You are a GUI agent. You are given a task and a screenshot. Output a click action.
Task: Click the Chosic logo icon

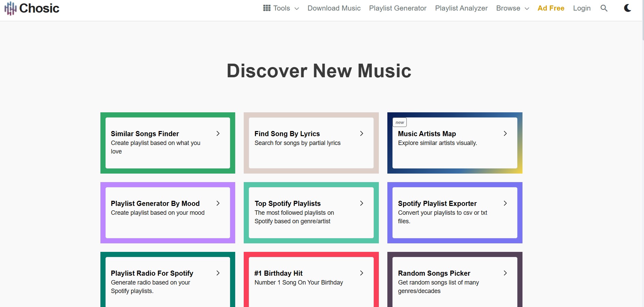(x=11, y=8)
